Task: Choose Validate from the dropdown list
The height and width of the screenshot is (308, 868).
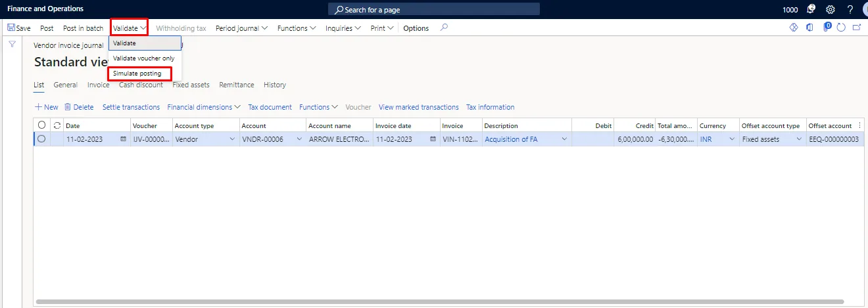Action: (x=145, y=43)
